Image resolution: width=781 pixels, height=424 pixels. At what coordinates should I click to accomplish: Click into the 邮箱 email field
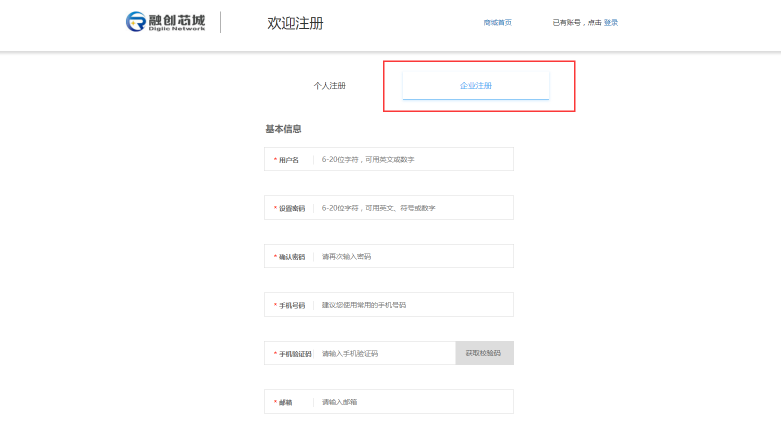[x=414, y=402]
